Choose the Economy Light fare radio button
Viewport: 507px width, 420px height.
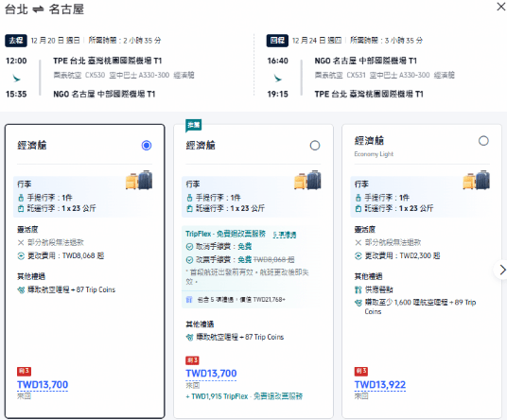[x=483, y=141]
